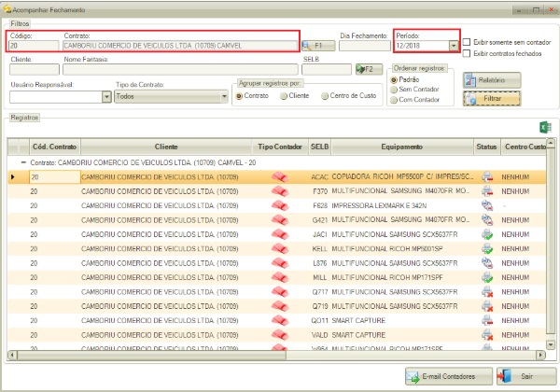Select Padrão ordering option
This screenshot has height=392, width=560.
pyautogui.click(x=394, y=79)
